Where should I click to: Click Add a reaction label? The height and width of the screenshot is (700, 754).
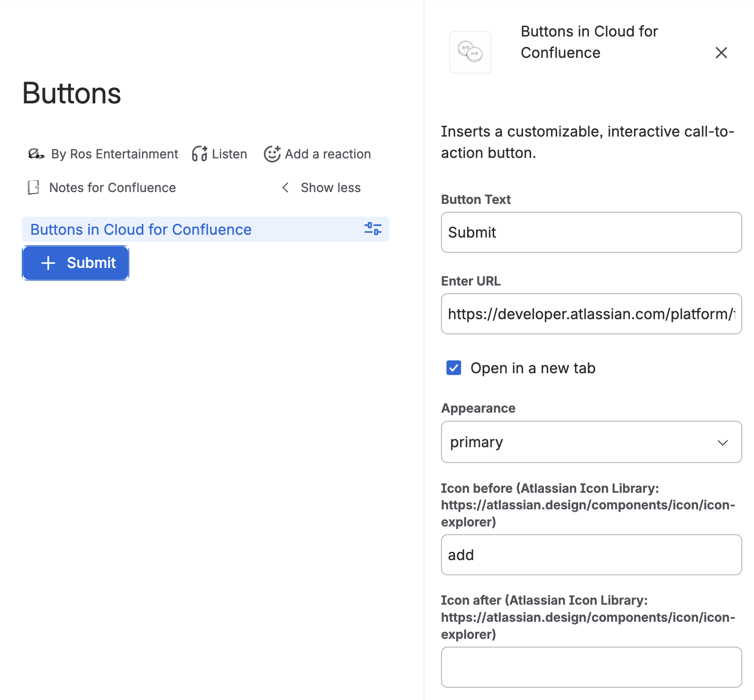(328, 154)
